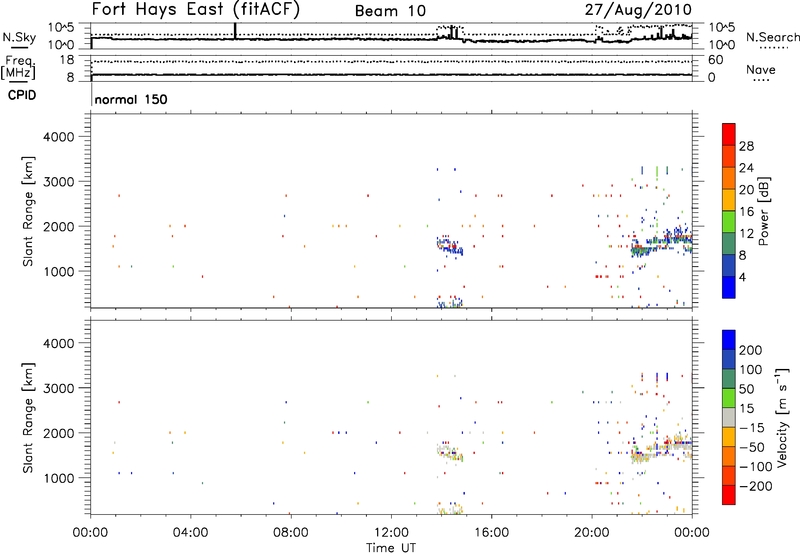
Task: Pick the light green 15–50 velocity swatch
Action: pyautogui.click(x=729, y=398)
